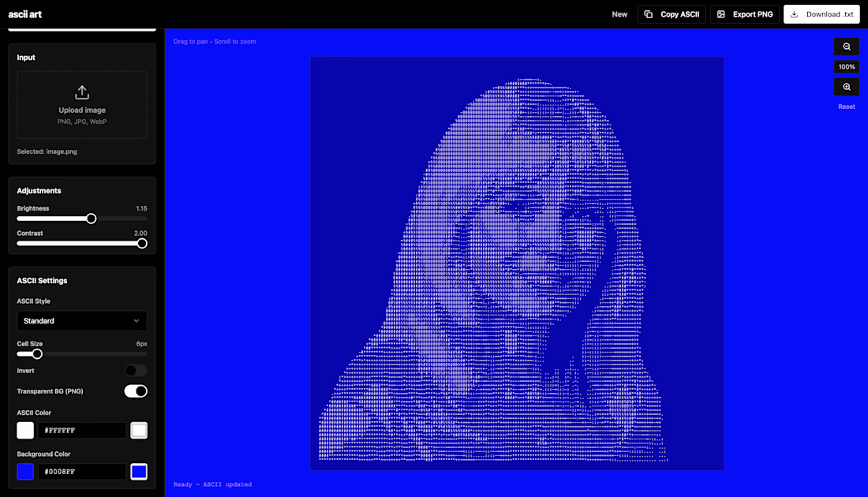Click the Ready – ASCII updated status
The height and width of the screenshot is (497, 868).
pyautogui.click(x=212, y=484)
